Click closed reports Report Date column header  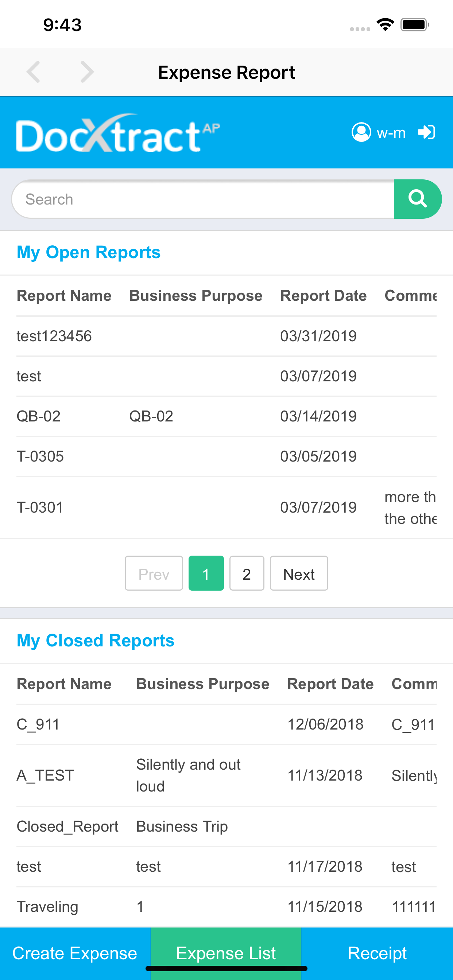(x=330, y=684)
